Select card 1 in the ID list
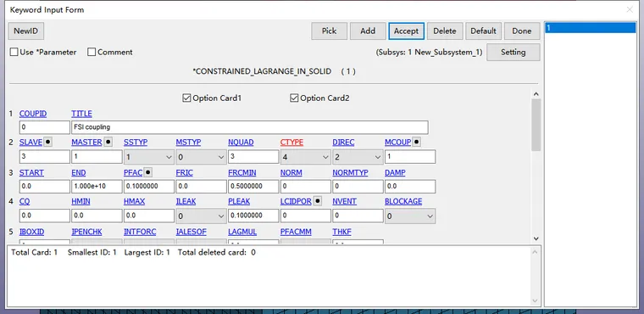644x314 pixels. tap(591, 28)
